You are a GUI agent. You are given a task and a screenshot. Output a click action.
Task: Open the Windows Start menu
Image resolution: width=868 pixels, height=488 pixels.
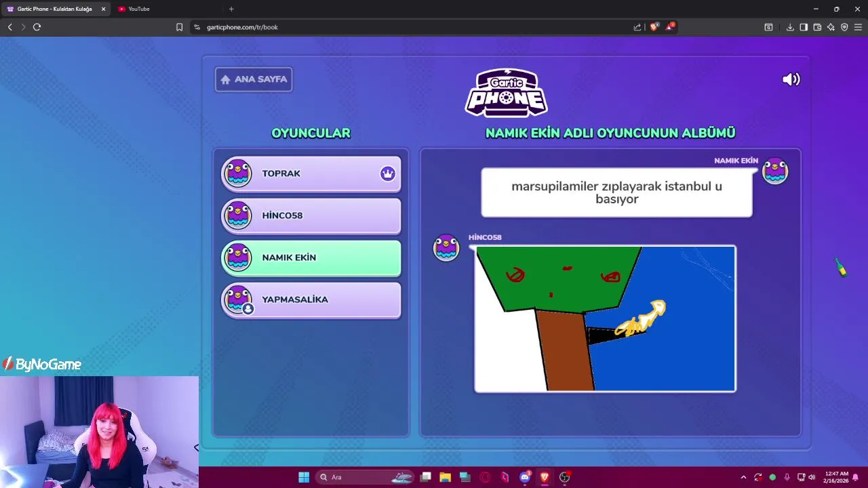tap(304, 477)
